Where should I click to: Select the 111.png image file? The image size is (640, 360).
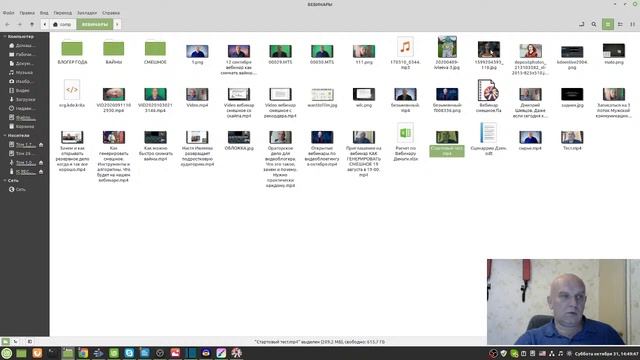pyautogui.click(x=364, y=51)
